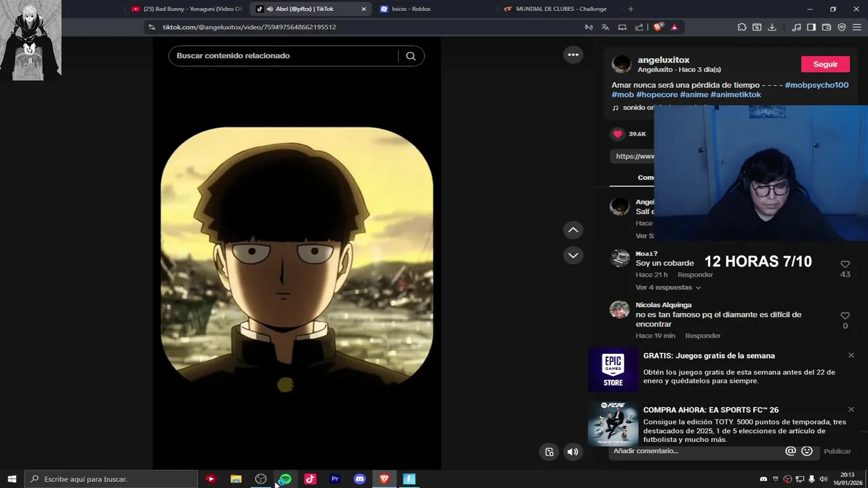The image size is (868, 488).
Task: Open OBS Studio from the taskbar
Action: 260,479
